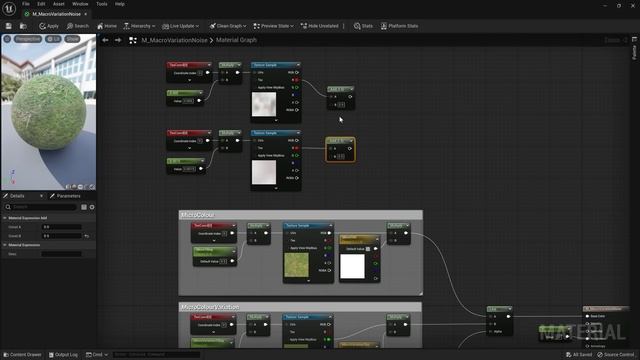
Task: Open the Perspective view mode dropdown
Action: tap(28, 39)
